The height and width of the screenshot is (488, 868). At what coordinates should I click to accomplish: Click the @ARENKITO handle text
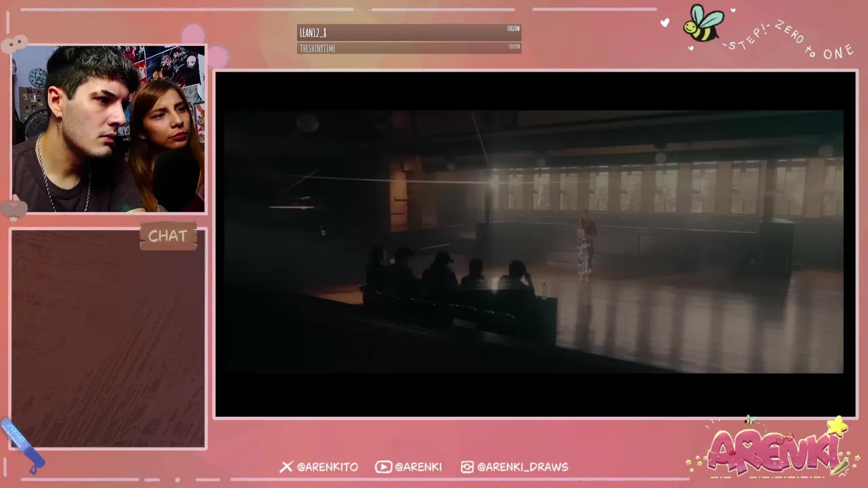coord(327,467)
